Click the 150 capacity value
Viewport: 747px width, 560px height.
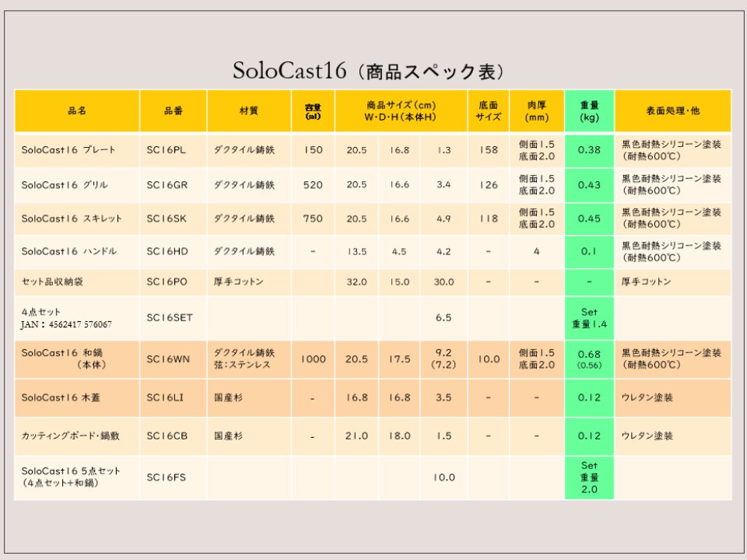pyautogui.click(x=313, y=150)
